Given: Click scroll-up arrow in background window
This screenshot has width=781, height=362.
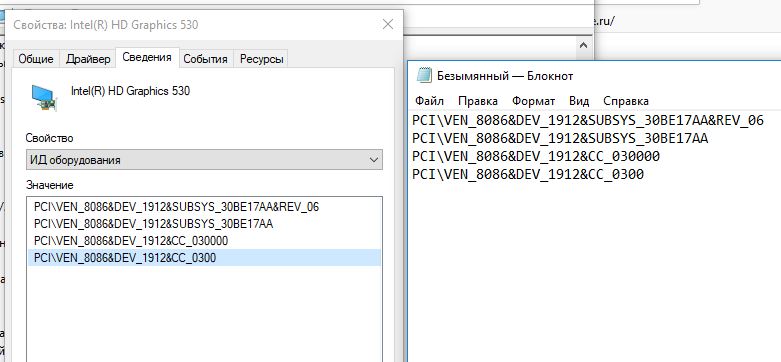Looking at the screenshot, I should click(584, 45).
